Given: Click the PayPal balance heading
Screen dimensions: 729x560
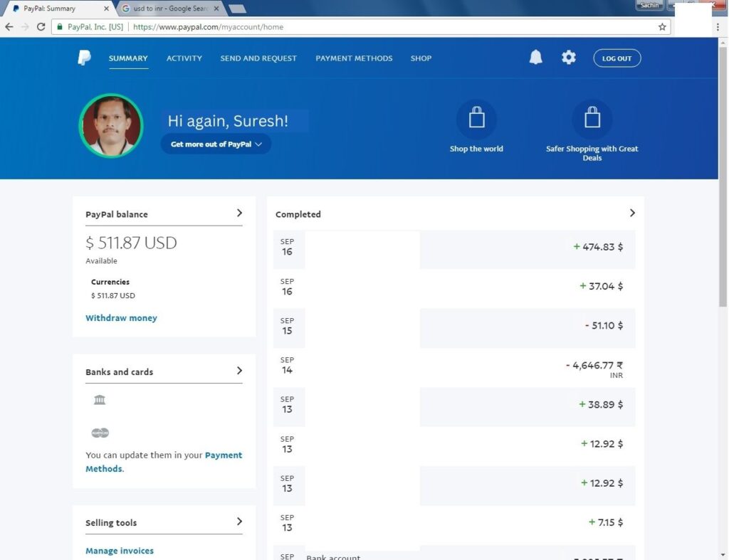Looking at the screenshot, I should (x=117, y=214).
